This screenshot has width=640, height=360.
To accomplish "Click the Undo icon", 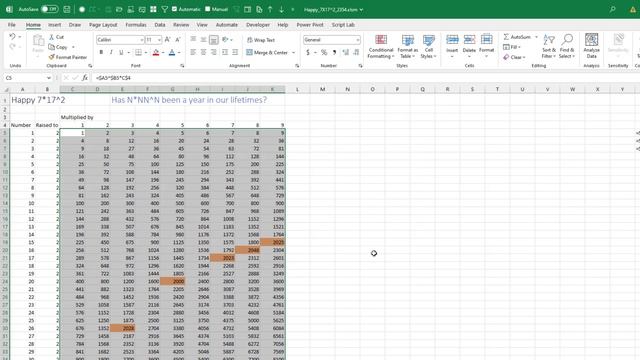I will (x=12, y=37).
